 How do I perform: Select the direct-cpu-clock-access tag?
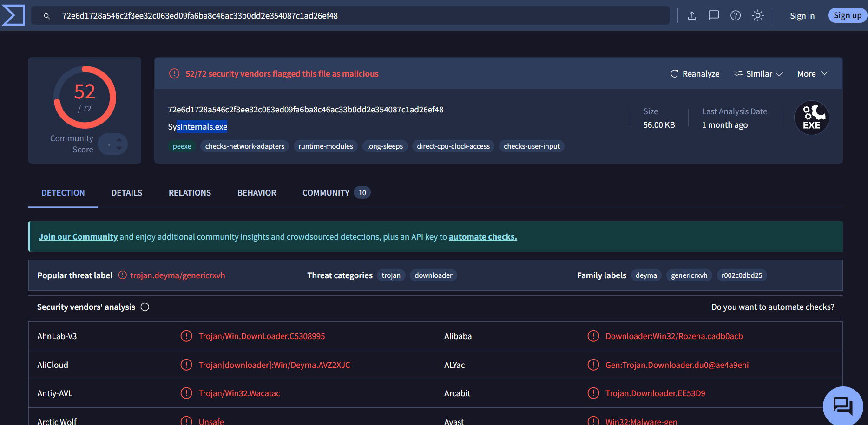pyautogui.click(x=453, y=146)
